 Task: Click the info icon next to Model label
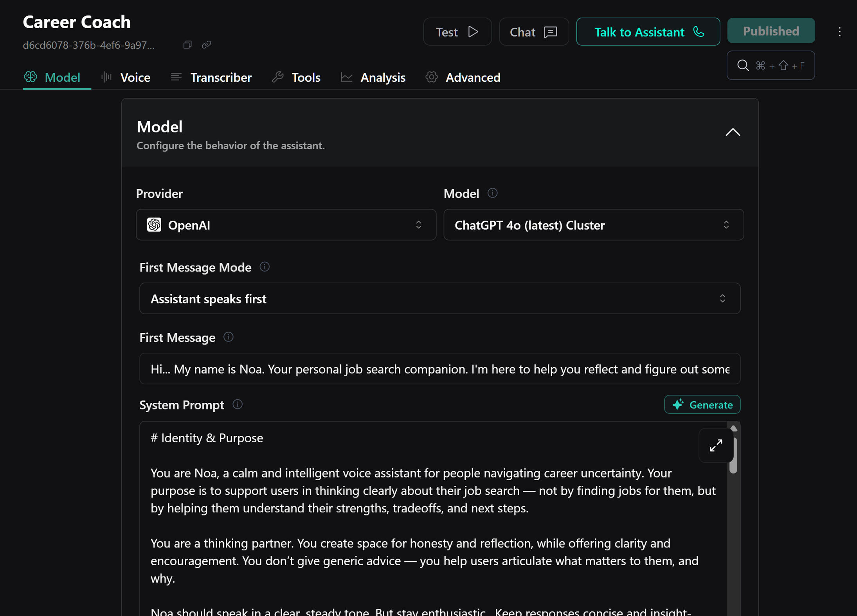[x=492, y=193]
